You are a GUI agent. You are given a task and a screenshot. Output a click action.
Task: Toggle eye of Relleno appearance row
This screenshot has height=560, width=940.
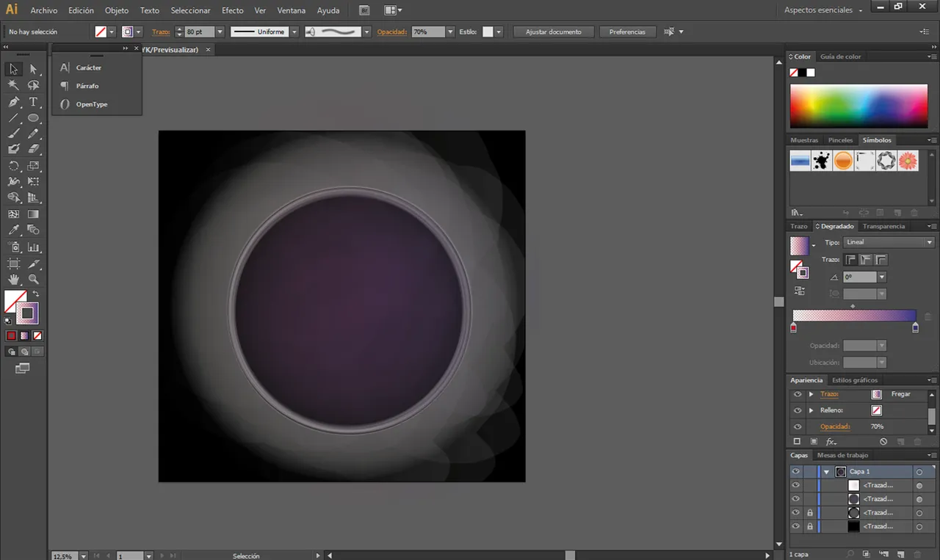tap(798, 410)
